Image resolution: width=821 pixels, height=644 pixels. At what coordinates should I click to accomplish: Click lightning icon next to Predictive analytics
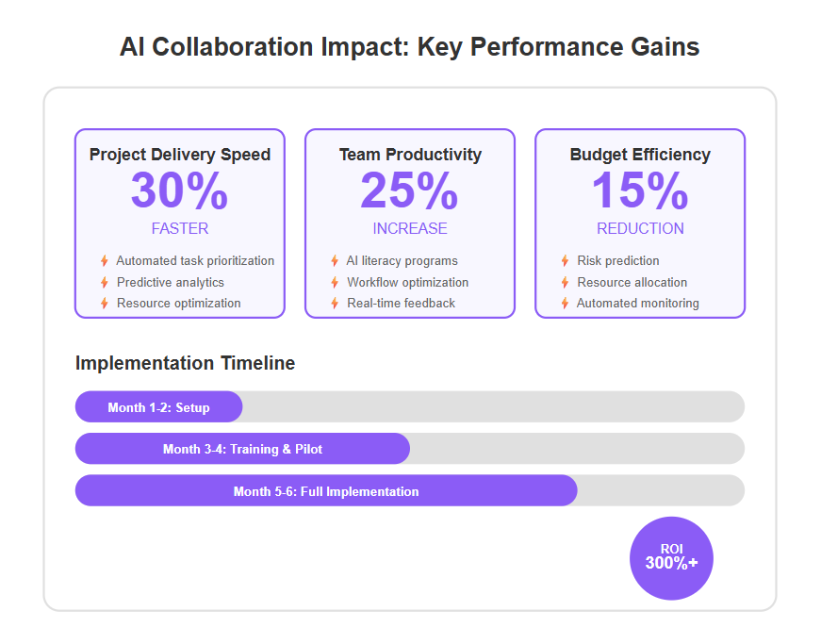[105, 282]
